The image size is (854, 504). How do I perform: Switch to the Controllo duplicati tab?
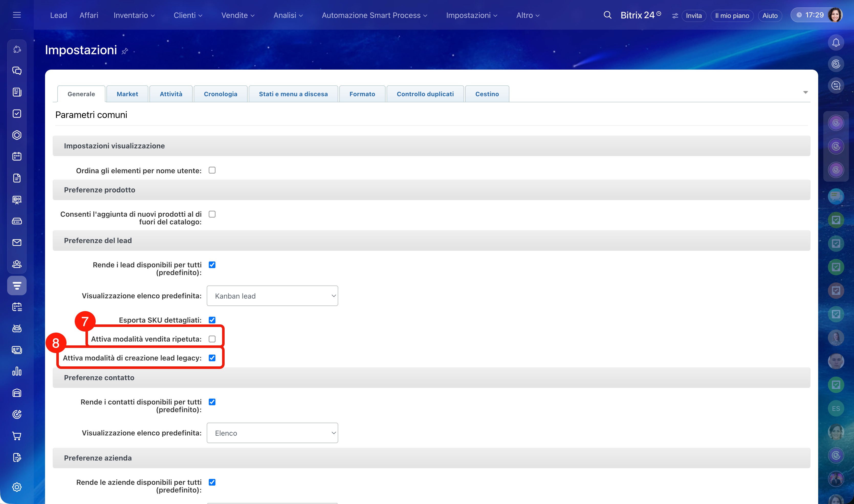point(425,94)
